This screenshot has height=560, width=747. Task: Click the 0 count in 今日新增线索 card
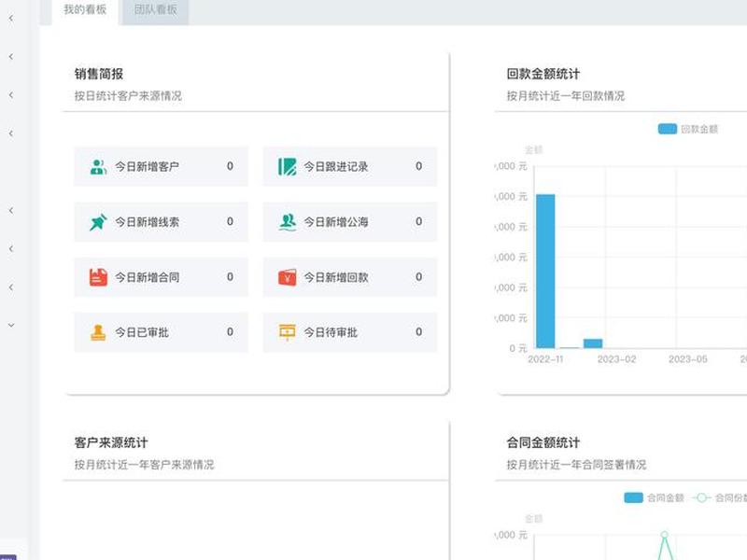point(230,221)
